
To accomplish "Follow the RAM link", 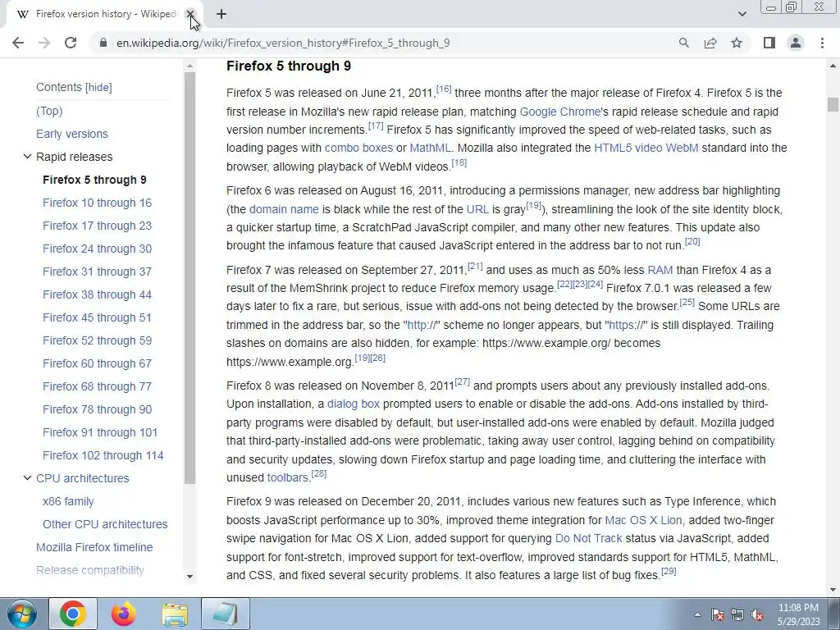I will (x=660, y=270).
